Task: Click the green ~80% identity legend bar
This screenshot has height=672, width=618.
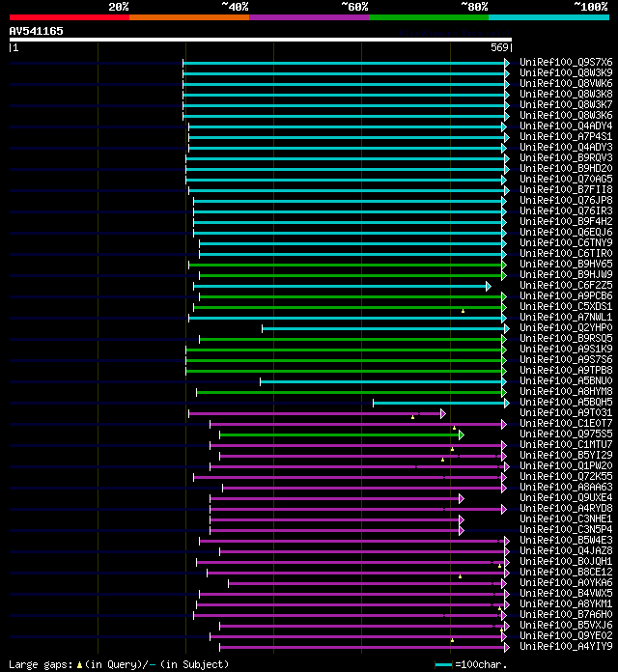Action: [429, 17]
